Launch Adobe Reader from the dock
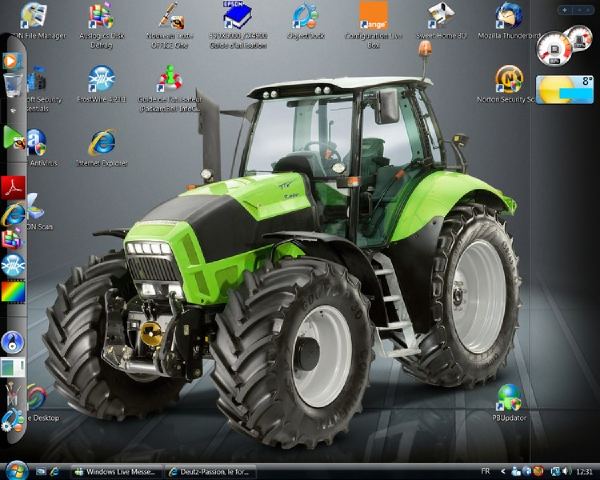The image size is (600, 480). (x=13, y=188)
